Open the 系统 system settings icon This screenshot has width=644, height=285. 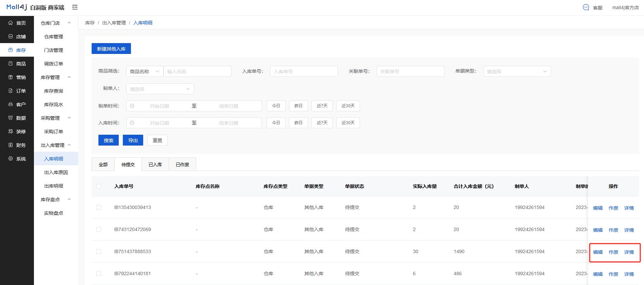pos(11,158)
